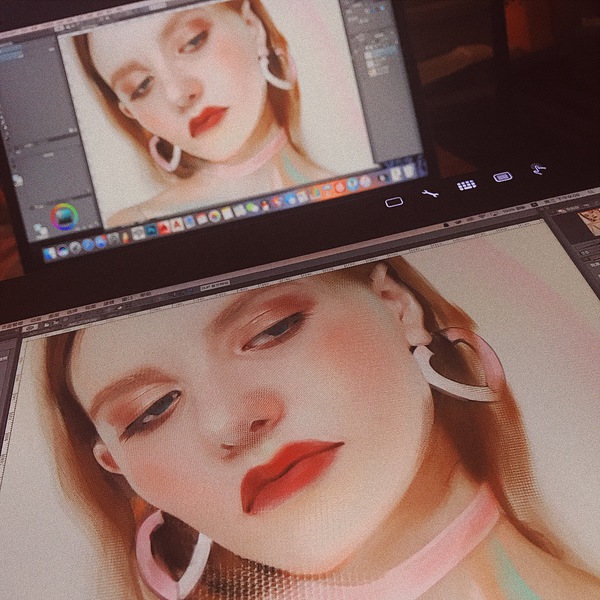The height and width of the screenshot is (600, 600).
Task: Tap the display toggle button on tablet bezel
Action: pos(503,177)
